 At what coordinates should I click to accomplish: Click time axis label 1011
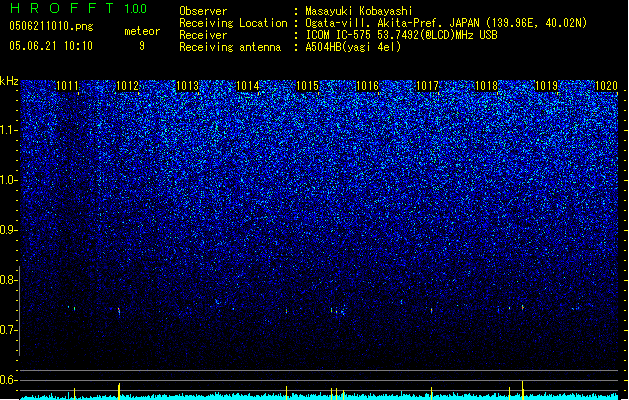pos(67,86)
